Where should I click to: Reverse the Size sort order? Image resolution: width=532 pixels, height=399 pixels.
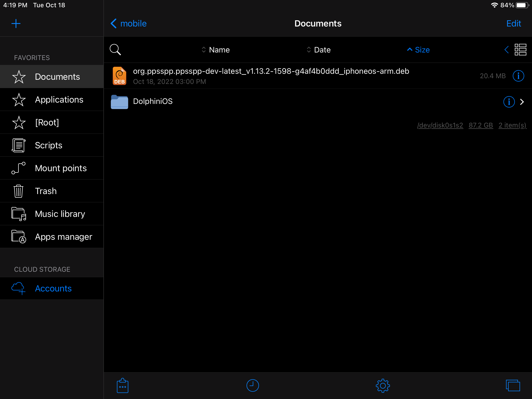(418, 50)
